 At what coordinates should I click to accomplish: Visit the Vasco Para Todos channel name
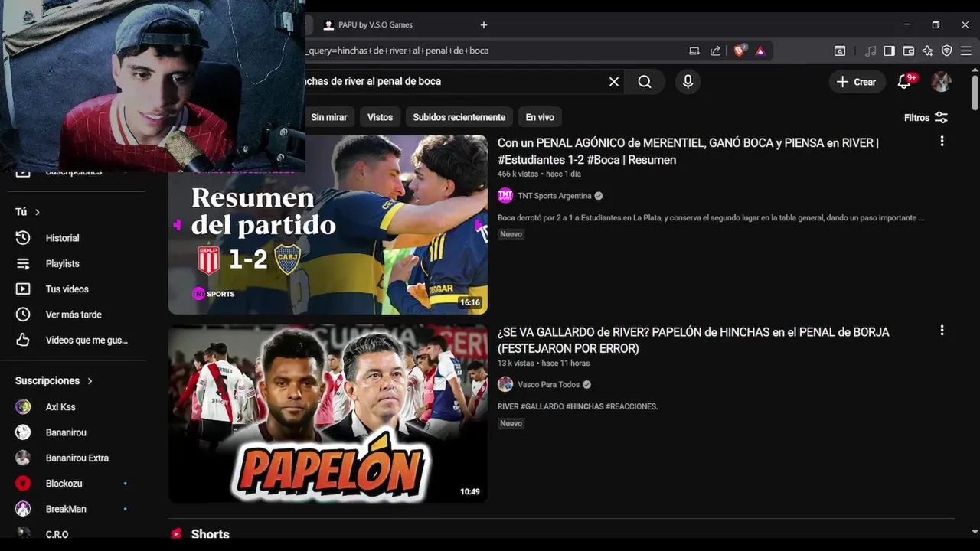548,385
